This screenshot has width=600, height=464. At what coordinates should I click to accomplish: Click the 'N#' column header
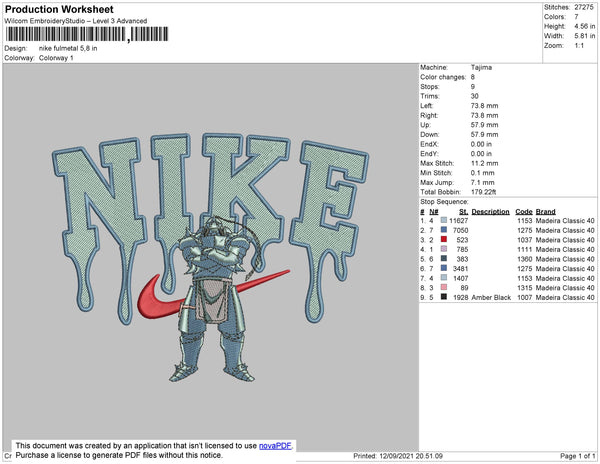pos(434,212)
